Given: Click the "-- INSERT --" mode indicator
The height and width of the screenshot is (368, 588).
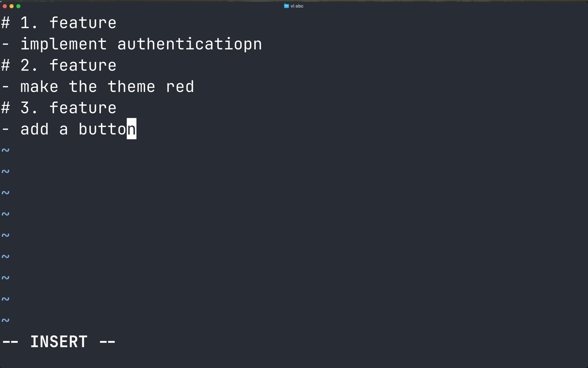Looking at the screenshot, I should click(59, 342).
